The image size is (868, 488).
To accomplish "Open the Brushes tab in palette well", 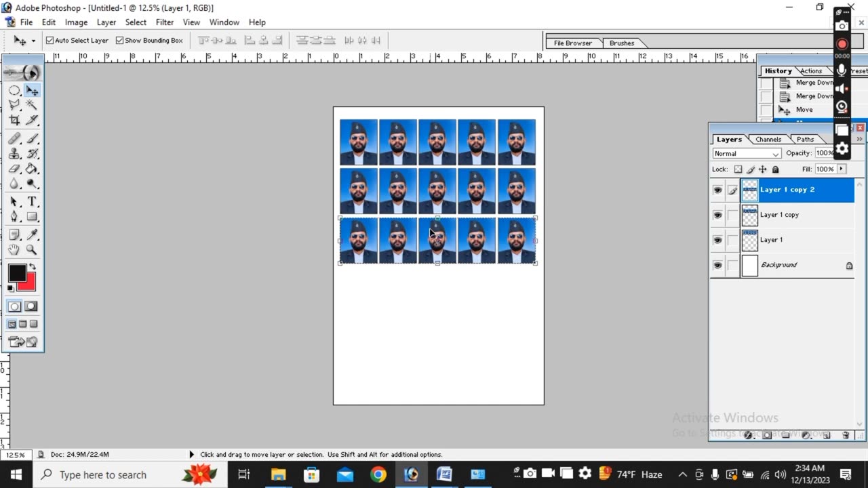I will 622,43.
